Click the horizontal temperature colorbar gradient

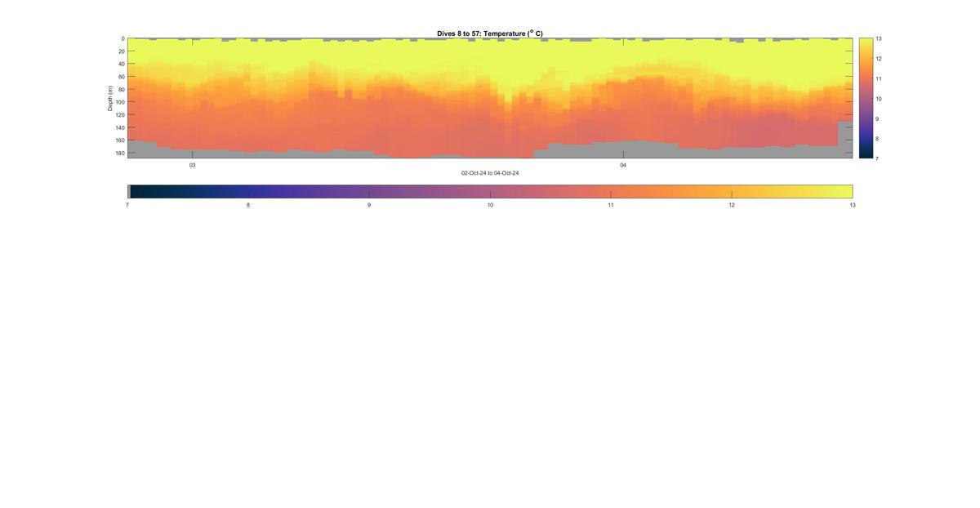(x=490, y=191)
